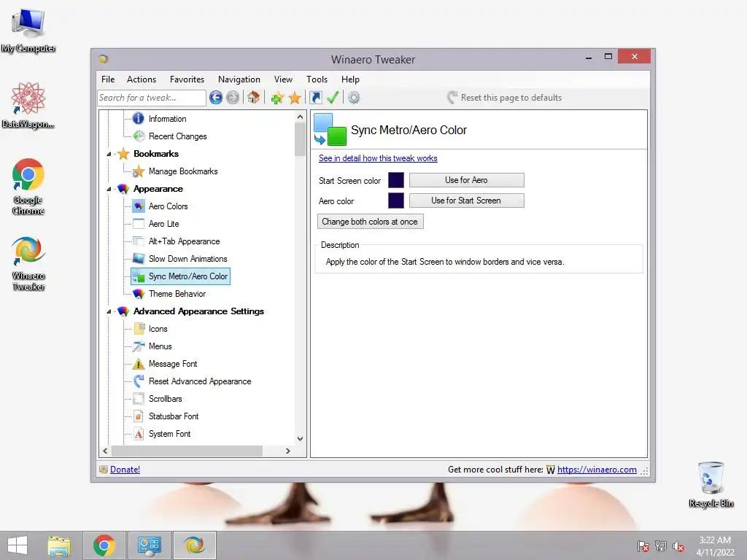Image resolution: width=747 pixels, height=560 pixels.
Task: Click the Theme Behavior item icon
Action: tap(139, 294)
